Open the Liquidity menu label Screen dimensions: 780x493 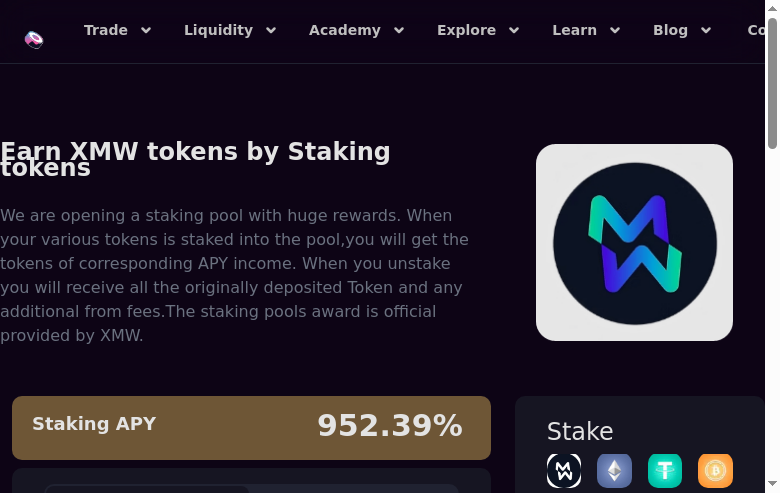click(x=218, y=30)
